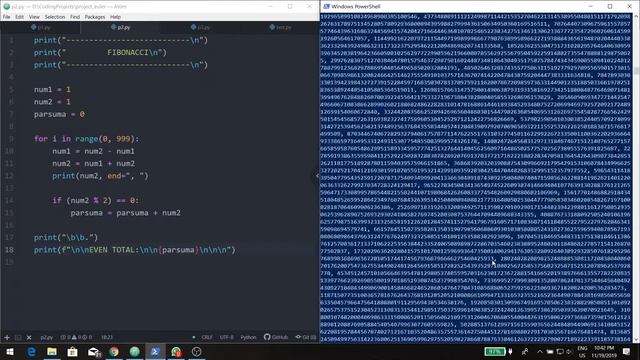640x360 pixels.
Task: Click the volume icon in system tray
Action: click(x=569, y=352)
